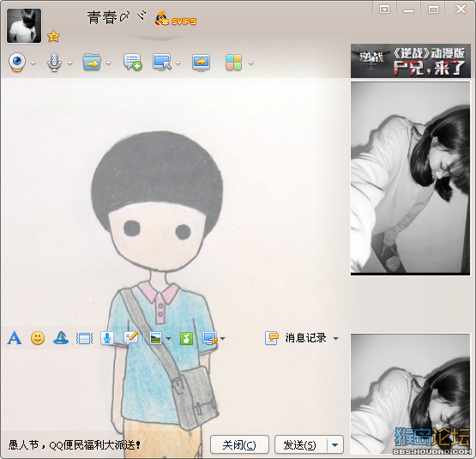Capture a screenshot with the screen clip icon

point(210,338)
